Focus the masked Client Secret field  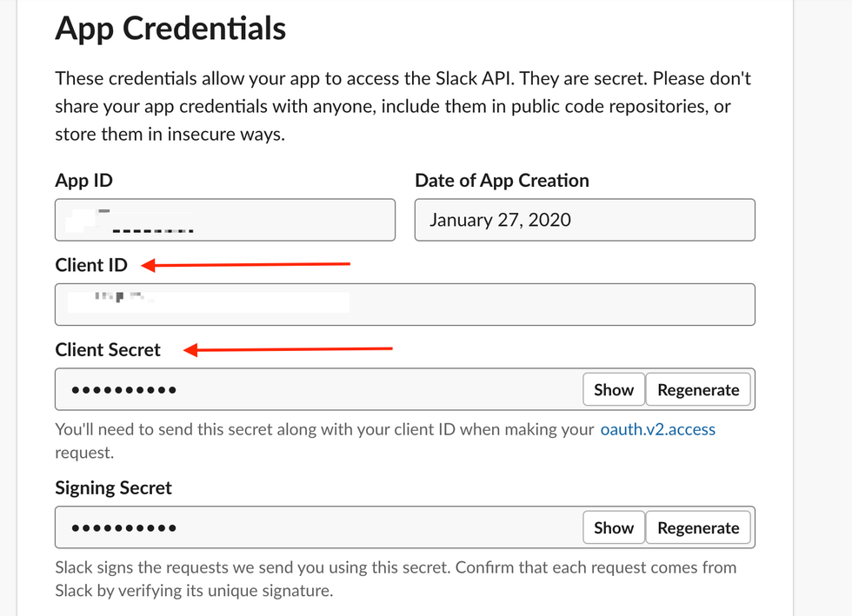[x=317, y=390]
